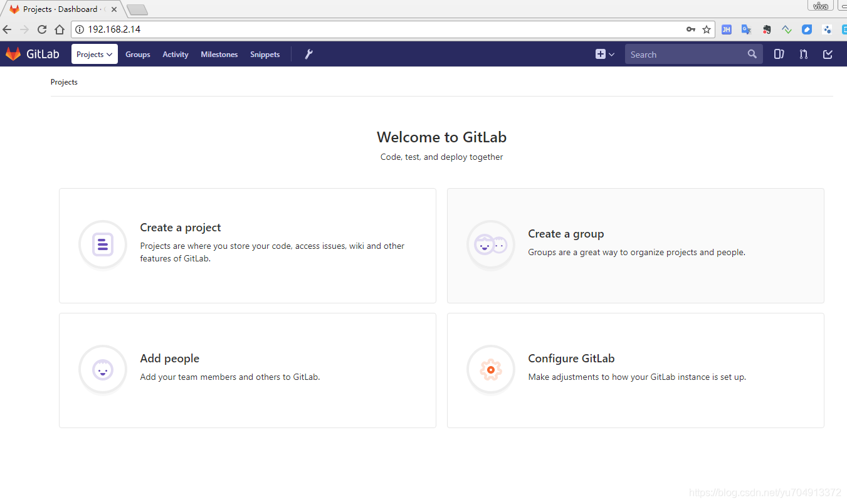
Task: Open the new item plus dropdown
Action: [x=605, y=55]
